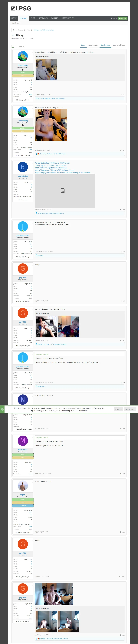Open OnlyFans and Web Personalities breadcrumb
Viewport: 138px width, 644px height.
[44, 30]
